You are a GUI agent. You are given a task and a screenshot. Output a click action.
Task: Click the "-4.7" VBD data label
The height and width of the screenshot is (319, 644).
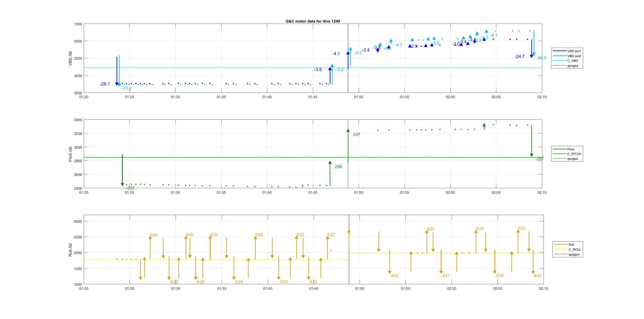point(398,45)
